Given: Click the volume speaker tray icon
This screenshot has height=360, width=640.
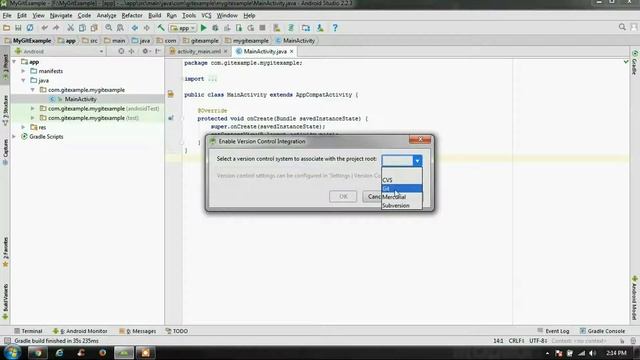Looking at the screenshot, I should [592, 353].
